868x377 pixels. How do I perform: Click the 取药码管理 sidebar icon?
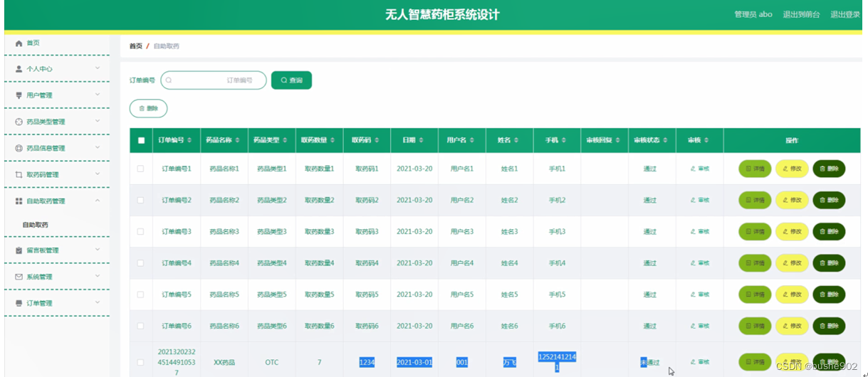pos(19,174)
